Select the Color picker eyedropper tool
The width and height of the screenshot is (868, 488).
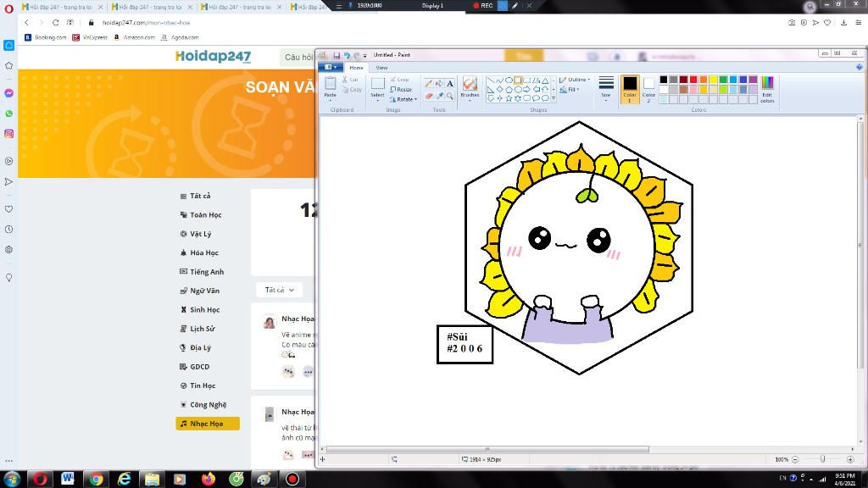[439, 96]
